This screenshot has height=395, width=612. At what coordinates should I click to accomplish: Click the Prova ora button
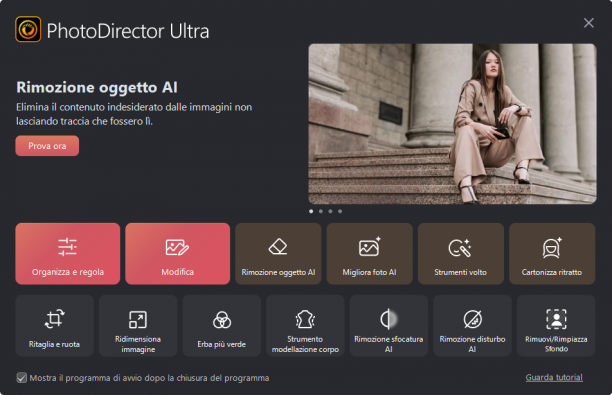pyautogui.click(x=47, y=146)
